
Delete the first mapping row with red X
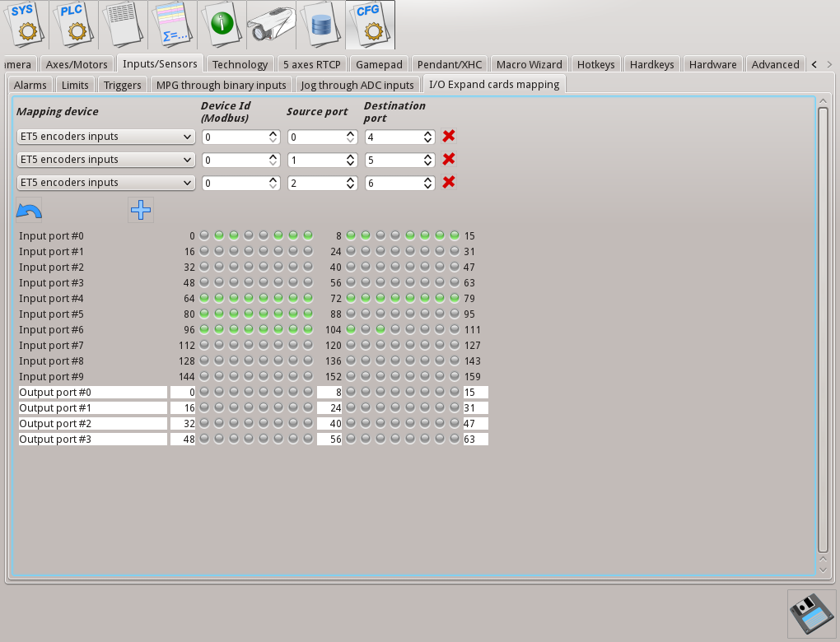click(449, 137)
